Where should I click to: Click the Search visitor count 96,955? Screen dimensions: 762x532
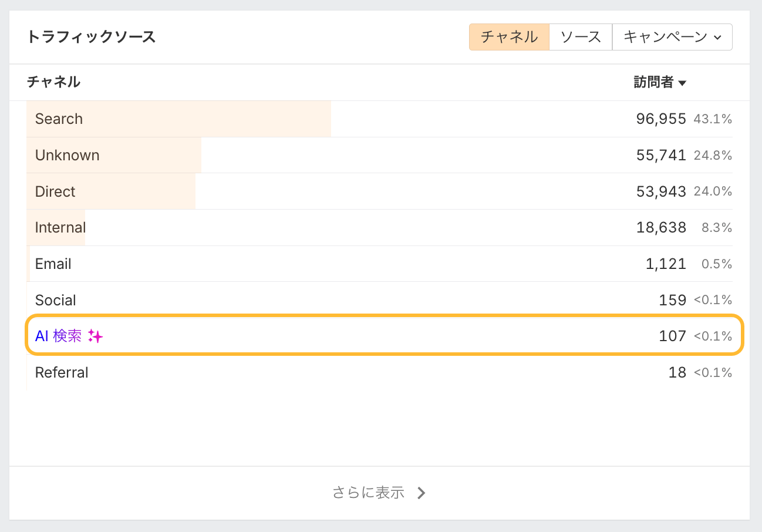[661, 119]
